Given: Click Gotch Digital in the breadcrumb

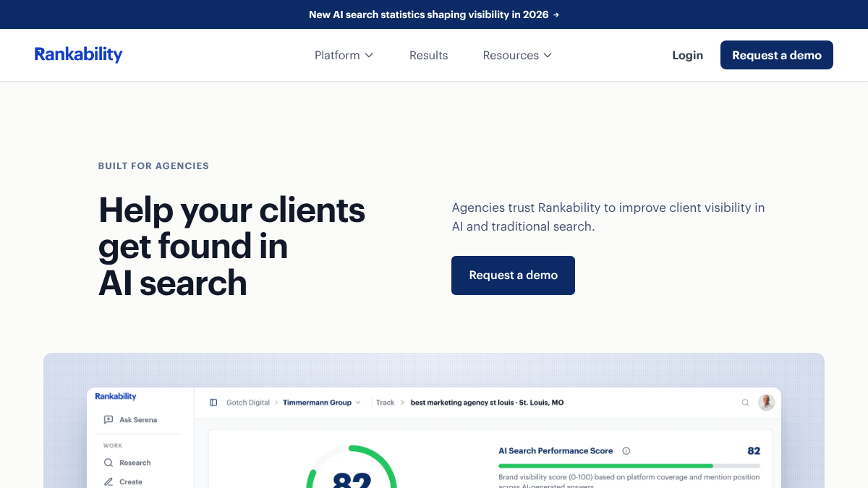Looking at the screenshot, I should click(x=248, y=403).
